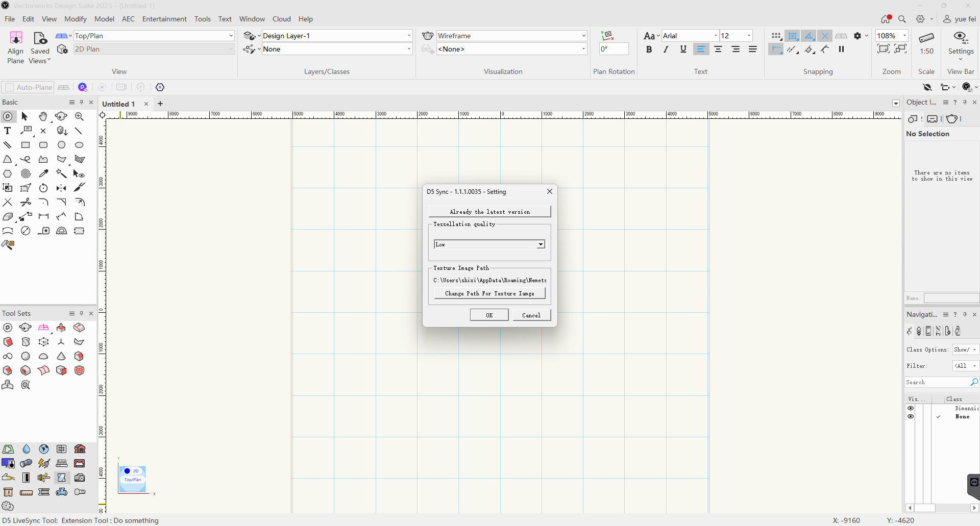Select the Circle tool
Image resolution: width=980 pixels, height=526 pixels.
pos(61,145)
